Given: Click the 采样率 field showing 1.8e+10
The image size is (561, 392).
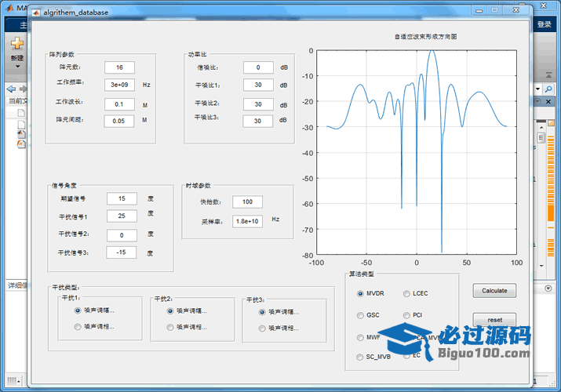Looking at the screenshot, I should pyautogui.click(x=248, y=222).
